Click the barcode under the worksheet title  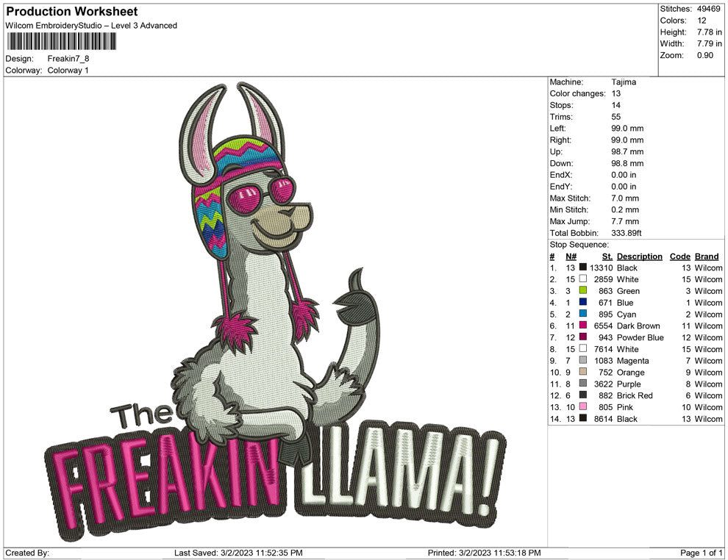pyautogui.click(x=61, y=42)
